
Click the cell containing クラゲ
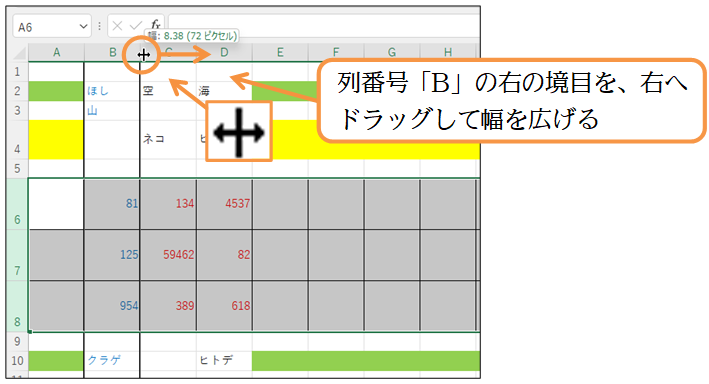click(x=112, y=360)
